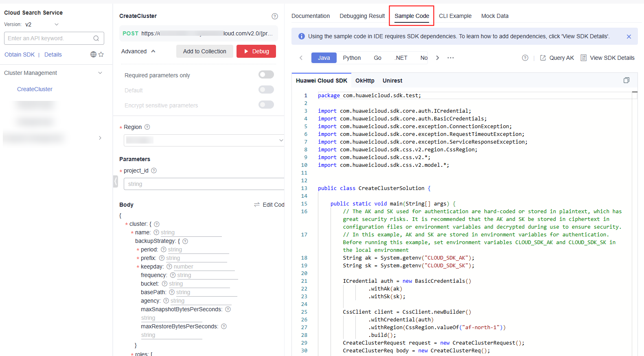Click the left arrow in language tabs

point(301,58)
